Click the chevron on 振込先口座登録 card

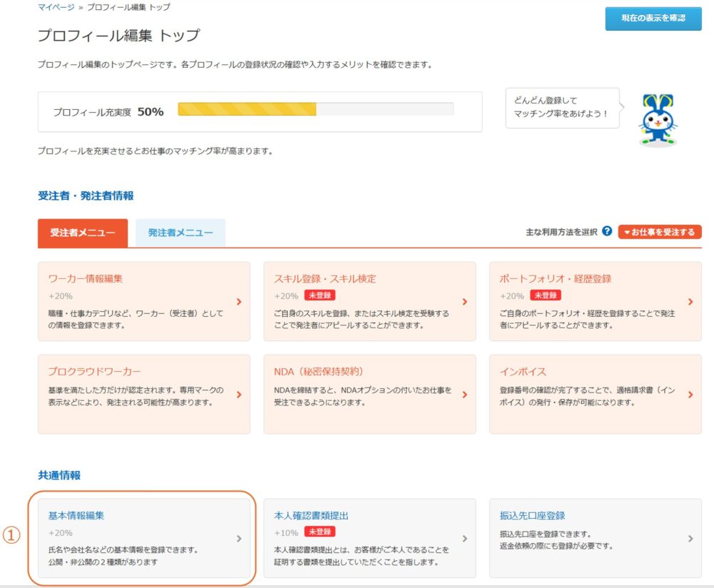click(690, 538)
